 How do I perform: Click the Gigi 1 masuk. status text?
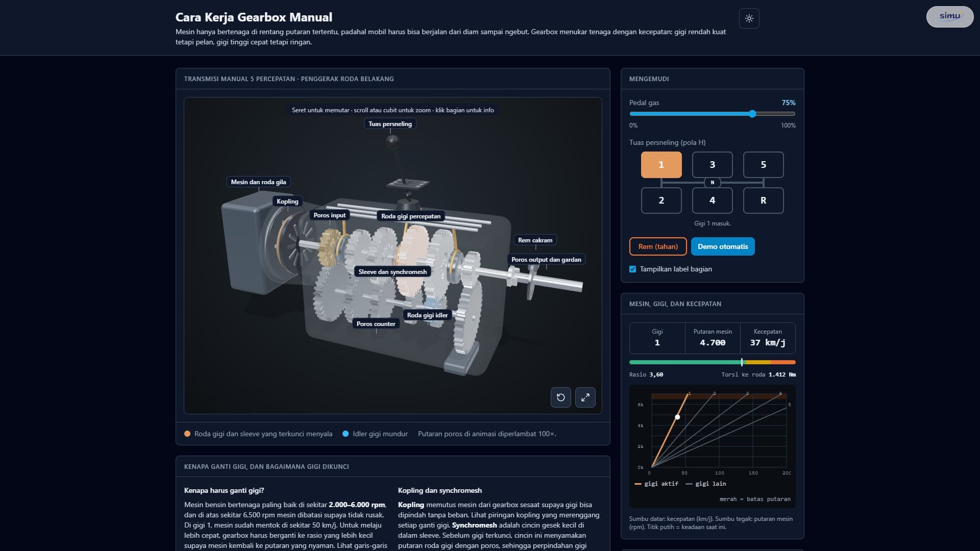(x=712, y=223)
